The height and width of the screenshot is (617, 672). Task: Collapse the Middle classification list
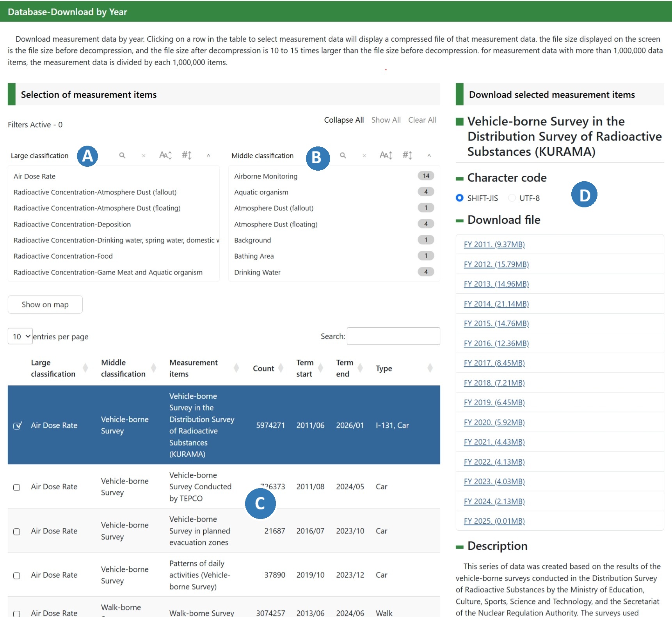click(x=429, y=155)
